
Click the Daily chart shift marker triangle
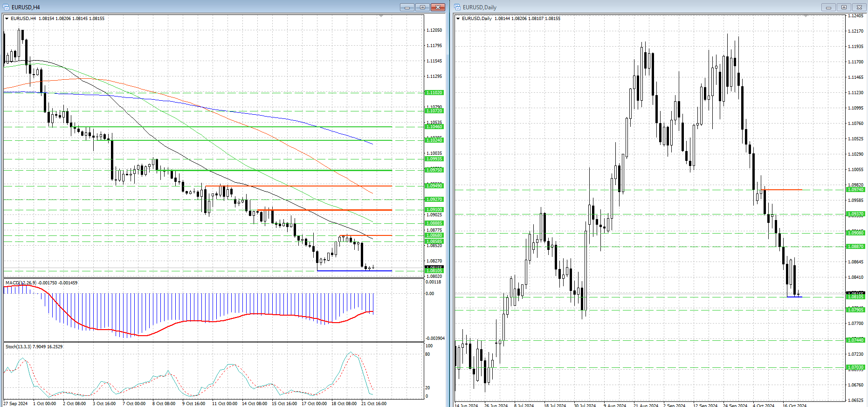(x=806, y=16)
